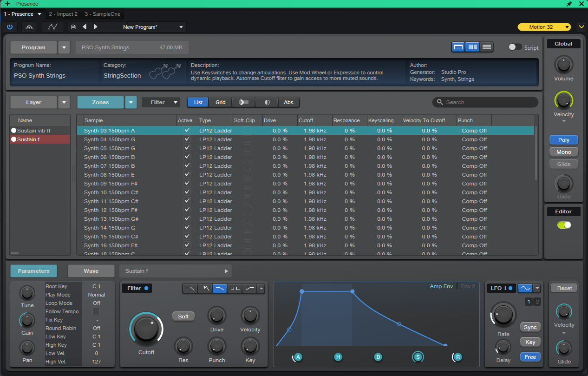Select the single-panel view layout icon
Viewport: 588px width, 376px height.
coord(458,47)
